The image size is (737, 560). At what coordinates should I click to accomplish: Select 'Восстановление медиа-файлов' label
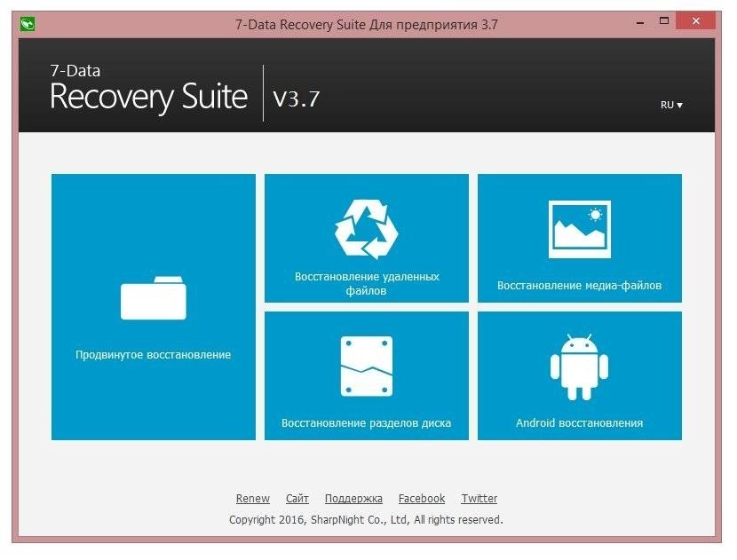coord(579,285)
